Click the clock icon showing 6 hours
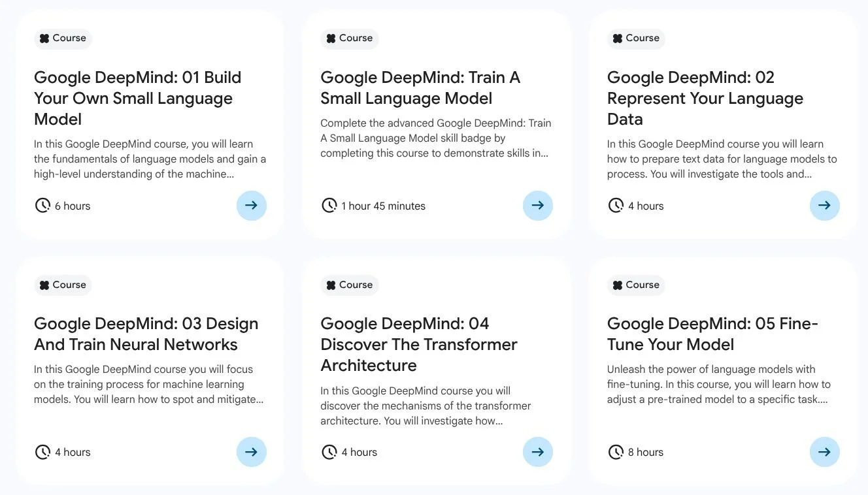The height and width of the screenshot is (495, 868). click(42, 205)
